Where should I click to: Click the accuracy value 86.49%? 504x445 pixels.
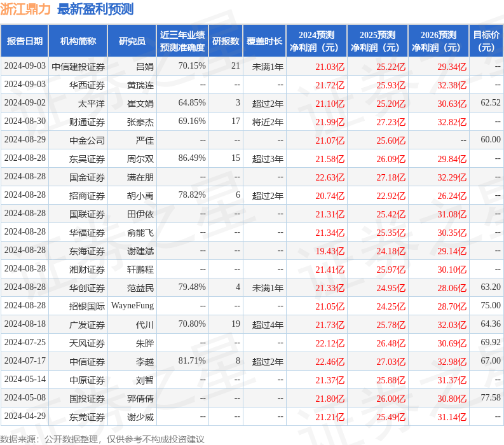tap(192, 158)
